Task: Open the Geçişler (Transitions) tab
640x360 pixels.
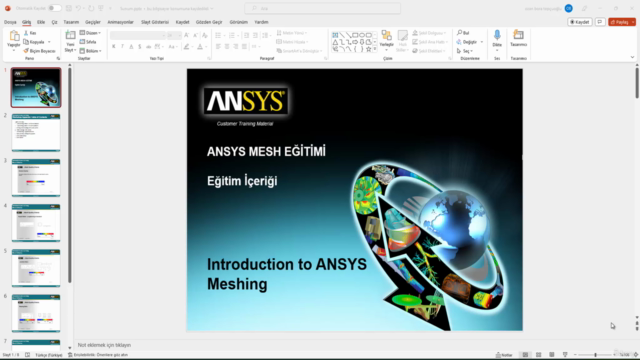Action: 93,22
